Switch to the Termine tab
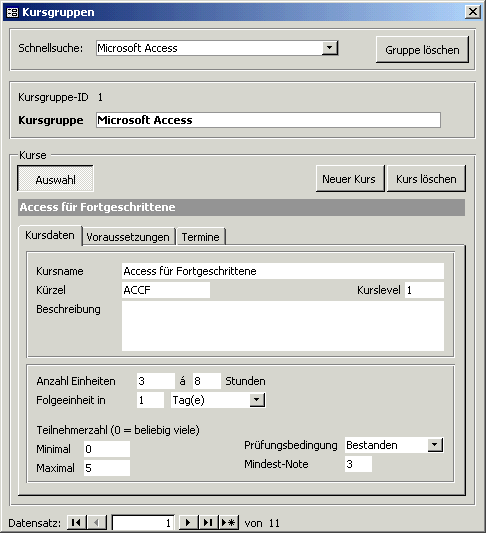 click(x=201, y=237)
